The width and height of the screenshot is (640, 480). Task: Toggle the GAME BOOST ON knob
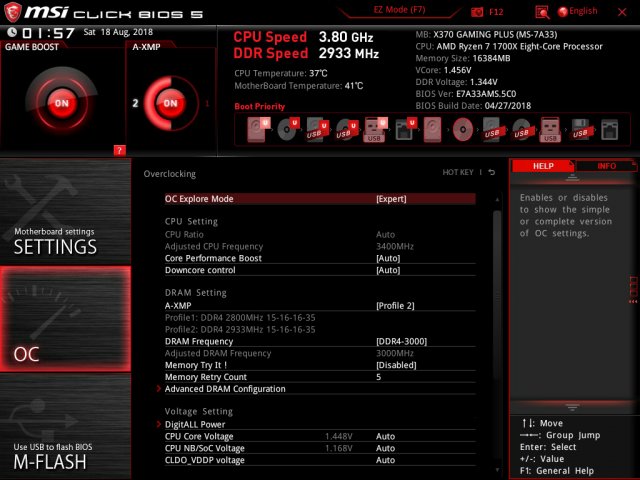click(62, 103)
